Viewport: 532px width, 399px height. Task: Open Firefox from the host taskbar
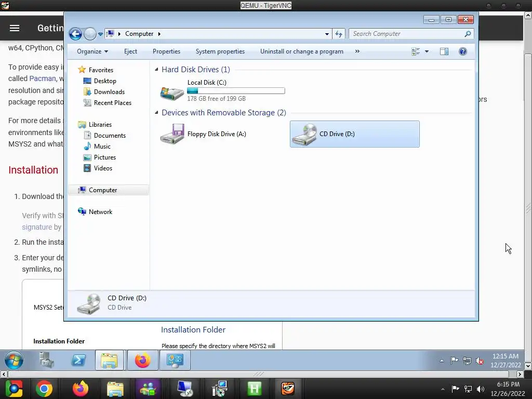80,389
